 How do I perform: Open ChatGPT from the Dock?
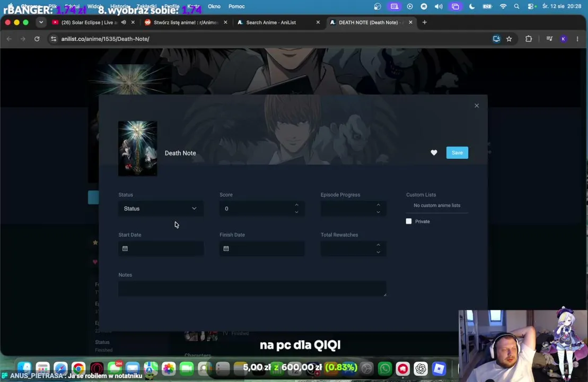tap(421, 369)
